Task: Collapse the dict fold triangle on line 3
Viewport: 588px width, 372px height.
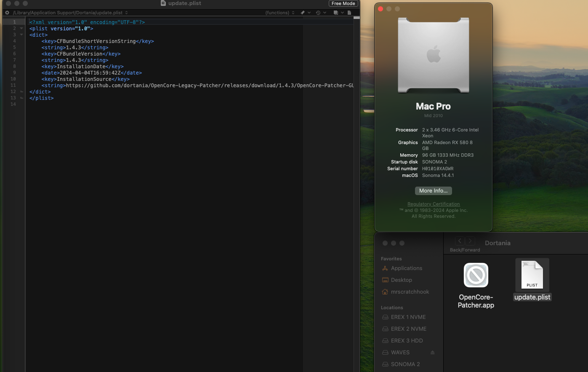Action: pos(21,35)
